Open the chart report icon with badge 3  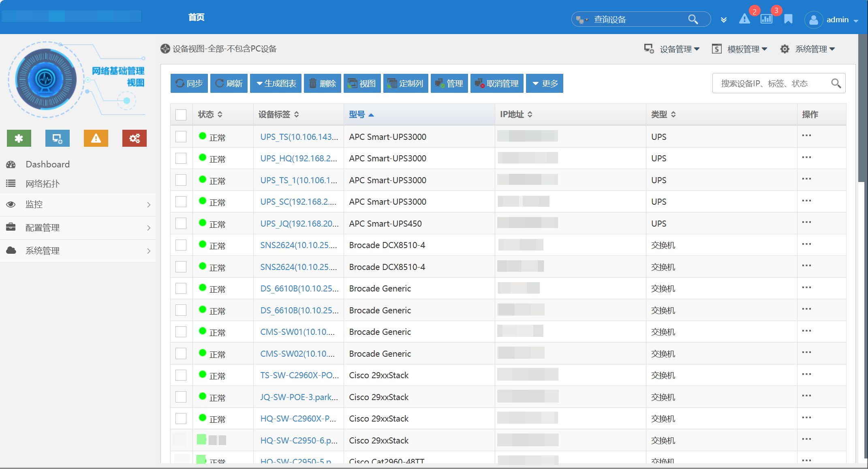(766, 19)
